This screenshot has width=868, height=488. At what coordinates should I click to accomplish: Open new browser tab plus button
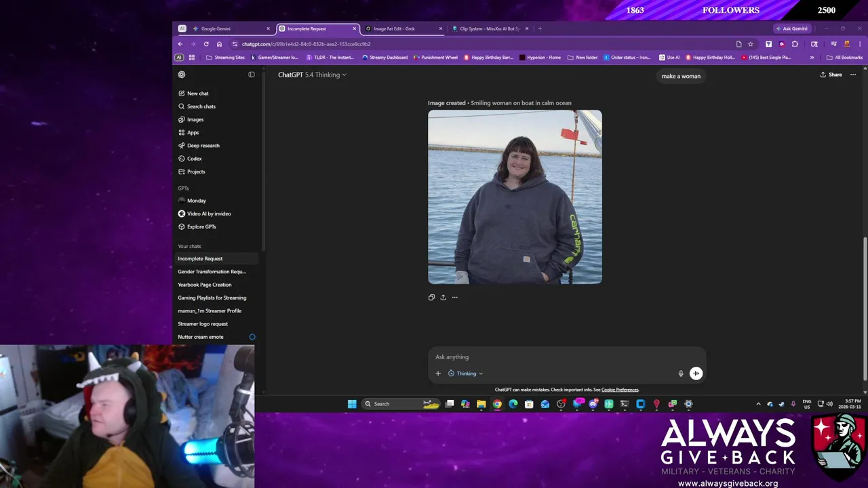[x=540, y=28]
